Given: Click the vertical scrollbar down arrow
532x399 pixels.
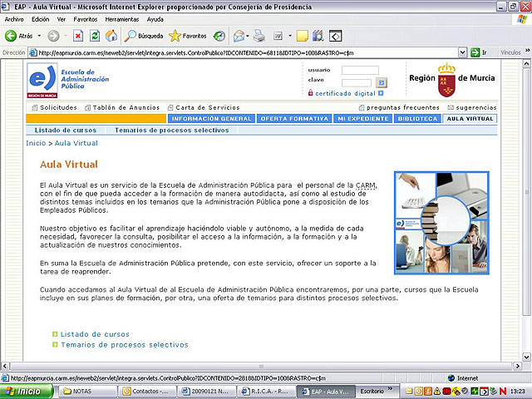Looking at the screenshot, I should pos(526,357).
